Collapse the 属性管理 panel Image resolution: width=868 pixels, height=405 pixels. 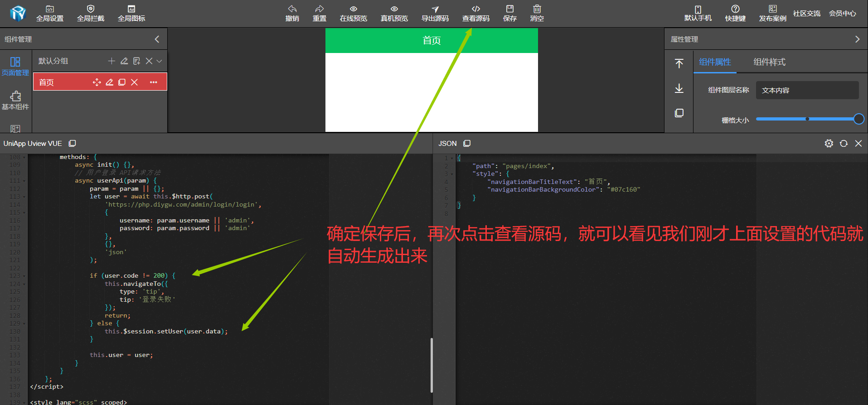(x=857, y=39)
